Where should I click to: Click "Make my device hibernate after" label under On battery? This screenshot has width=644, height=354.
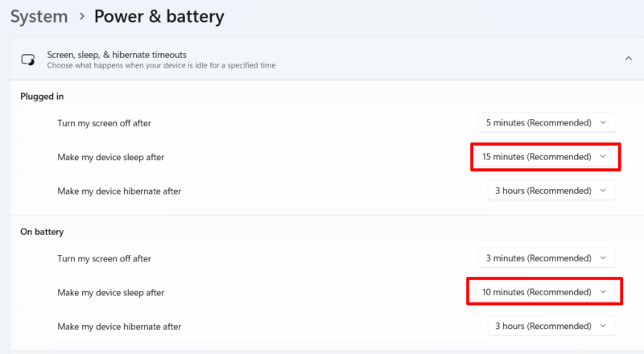pyautogui.click(x=119, y=327)
